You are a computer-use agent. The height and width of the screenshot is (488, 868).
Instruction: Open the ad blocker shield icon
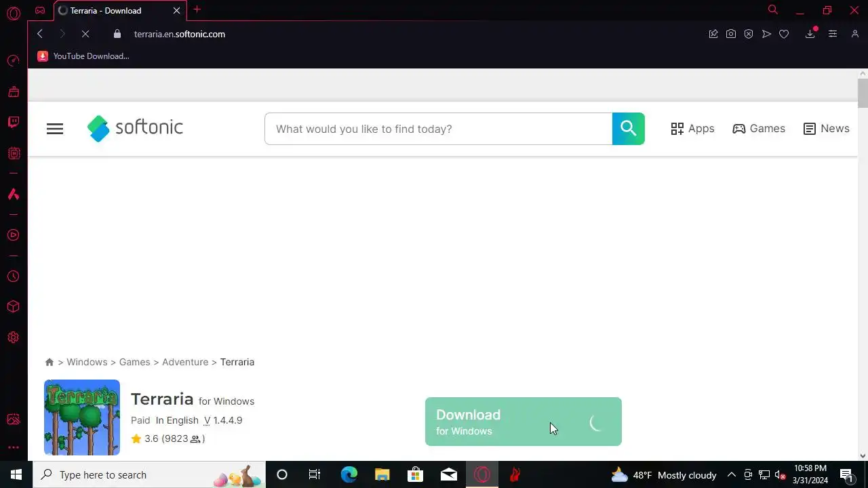pos(749,34)
